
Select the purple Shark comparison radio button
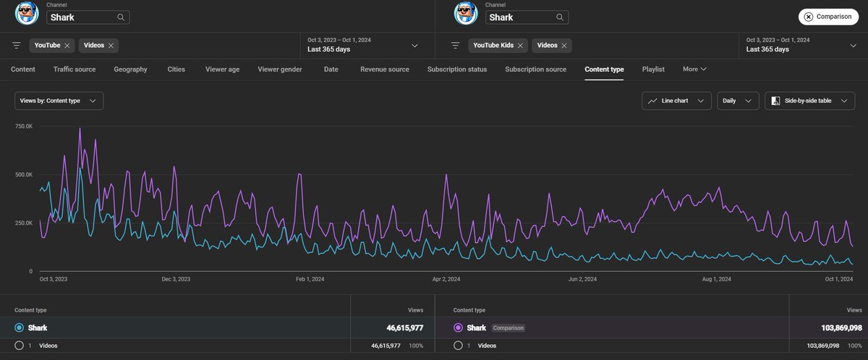click(458, 327)
